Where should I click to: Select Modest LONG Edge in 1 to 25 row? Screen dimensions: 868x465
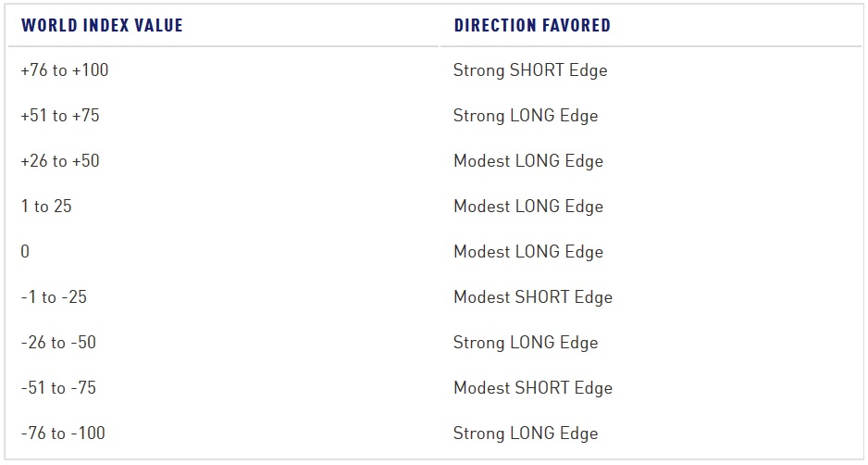point(528,207)
